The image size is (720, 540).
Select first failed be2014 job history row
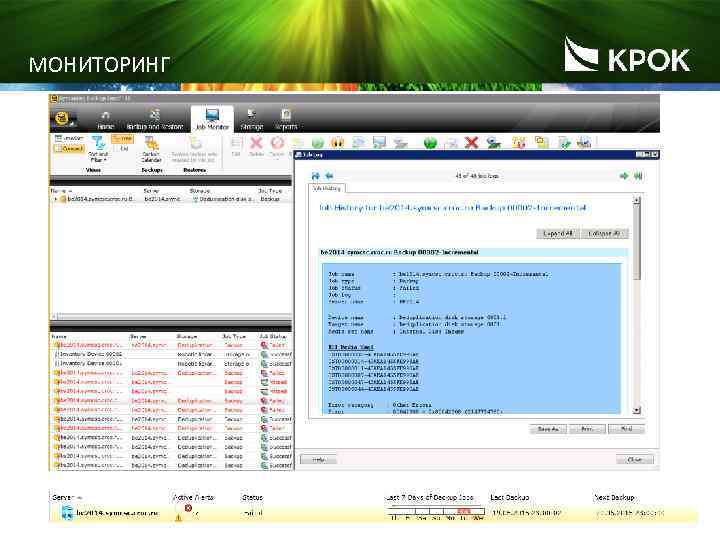tap(171, 345)
